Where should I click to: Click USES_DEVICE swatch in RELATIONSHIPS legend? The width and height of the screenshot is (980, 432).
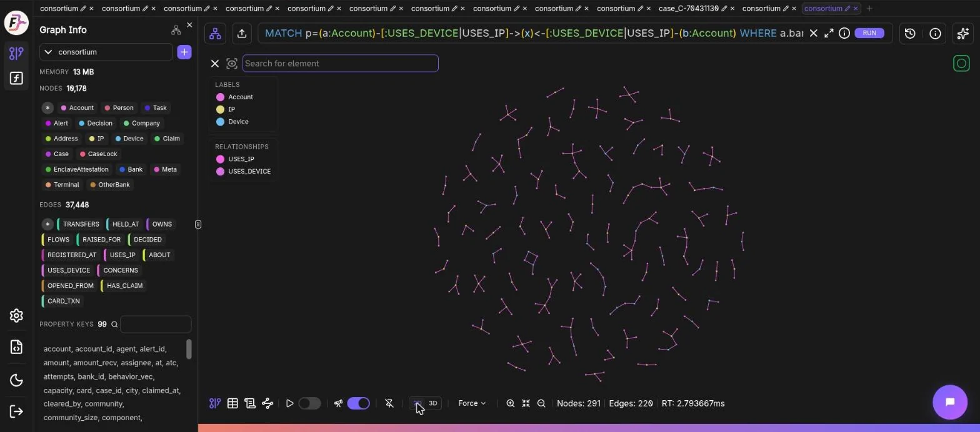tap(220, 171)
